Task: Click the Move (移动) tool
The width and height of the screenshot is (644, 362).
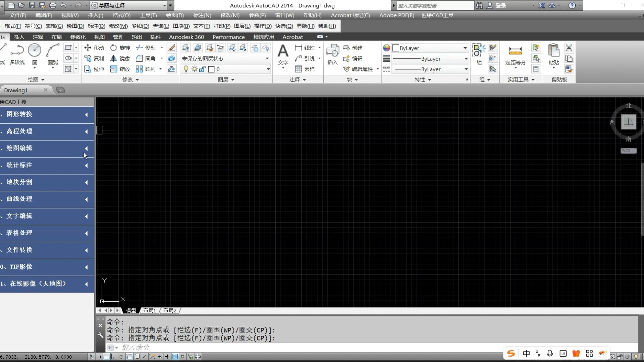Action: pyautogui.click(x=94, y=48)
